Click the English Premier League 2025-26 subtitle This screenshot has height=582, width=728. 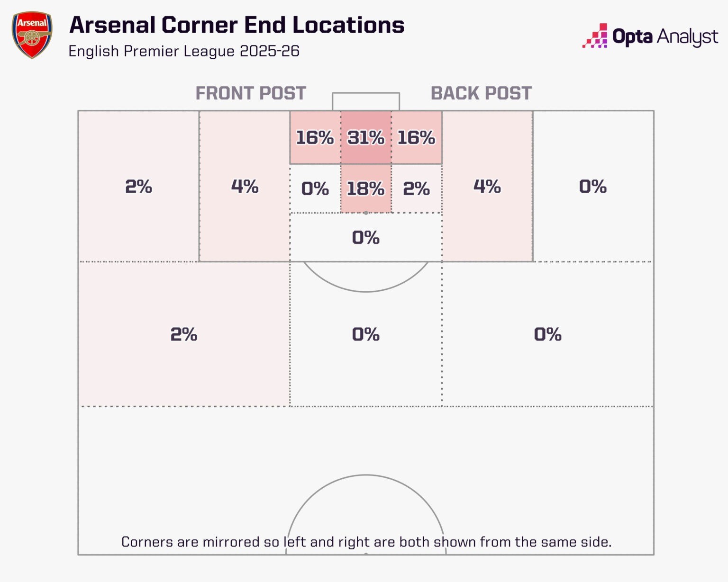pos(183,51)
